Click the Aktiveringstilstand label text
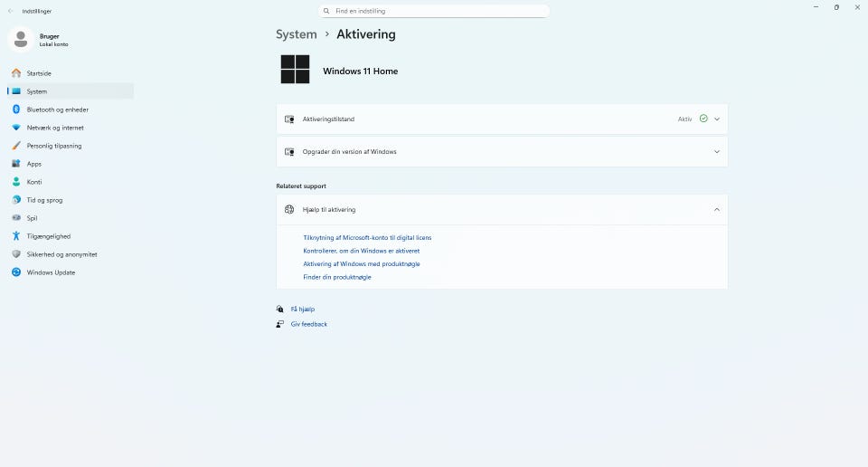Viewport: 868px width, 467px height. pyautogui.click(x=328, y=119)
